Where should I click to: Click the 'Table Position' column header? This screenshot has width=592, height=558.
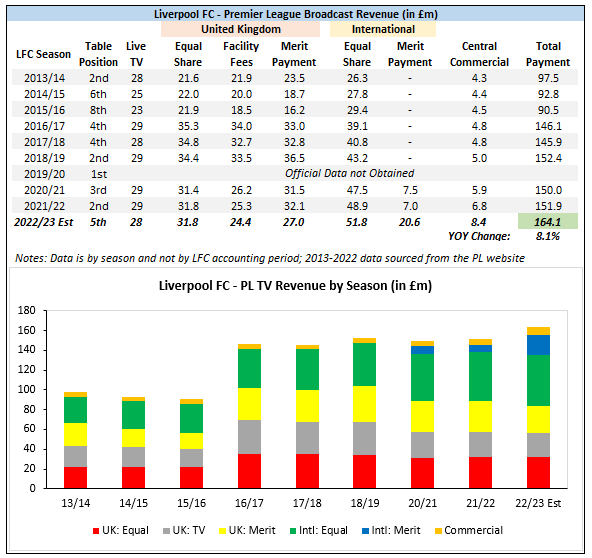(98, 54)
